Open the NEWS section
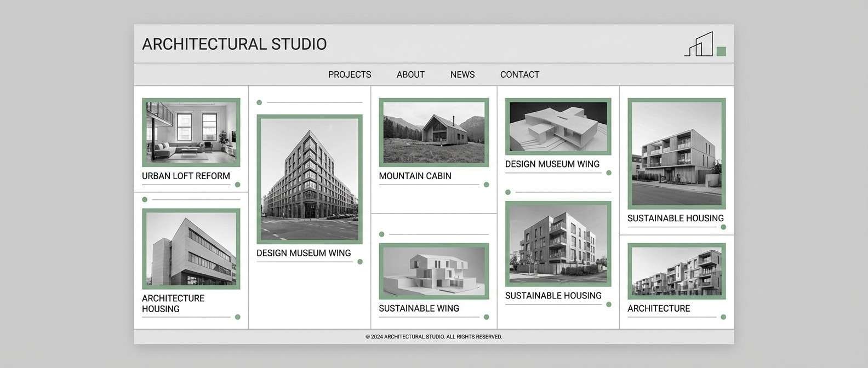Viewport: 868px width, 368px height. tap(462, 74)
